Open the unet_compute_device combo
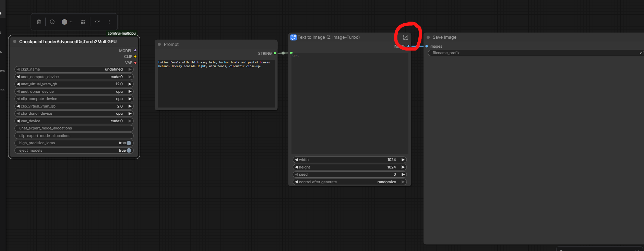644x251 pixels. coord(74,77)
